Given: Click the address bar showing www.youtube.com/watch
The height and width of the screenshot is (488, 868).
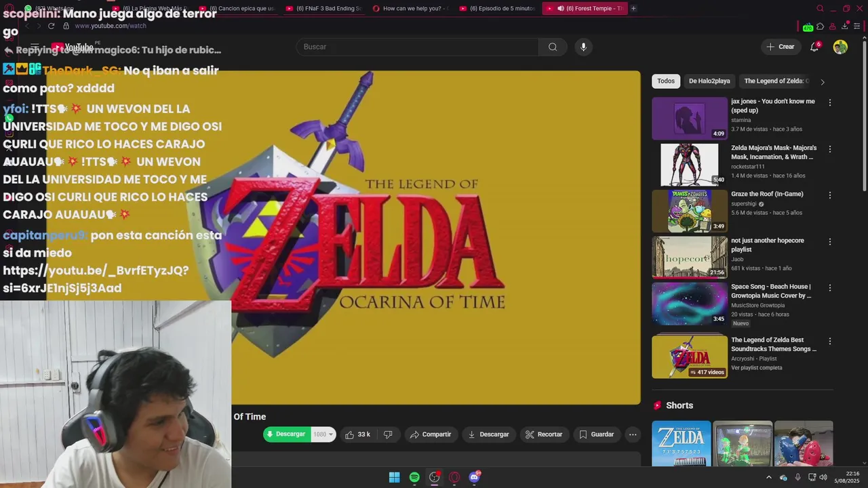Looking at the screenshot, I should coord(110,26).
